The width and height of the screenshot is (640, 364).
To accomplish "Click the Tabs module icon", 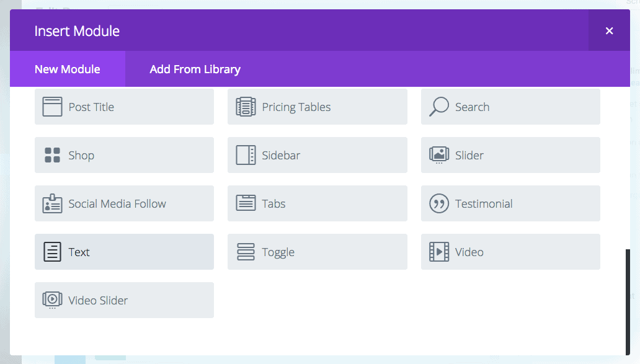I will pyautogui.click(x=246, y=203).
